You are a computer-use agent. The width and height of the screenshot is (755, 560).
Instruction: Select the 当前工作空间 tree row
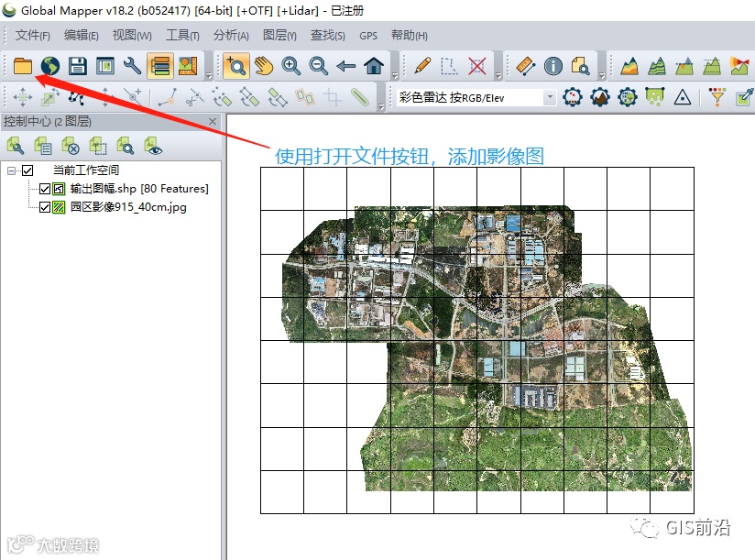[86, 170]
